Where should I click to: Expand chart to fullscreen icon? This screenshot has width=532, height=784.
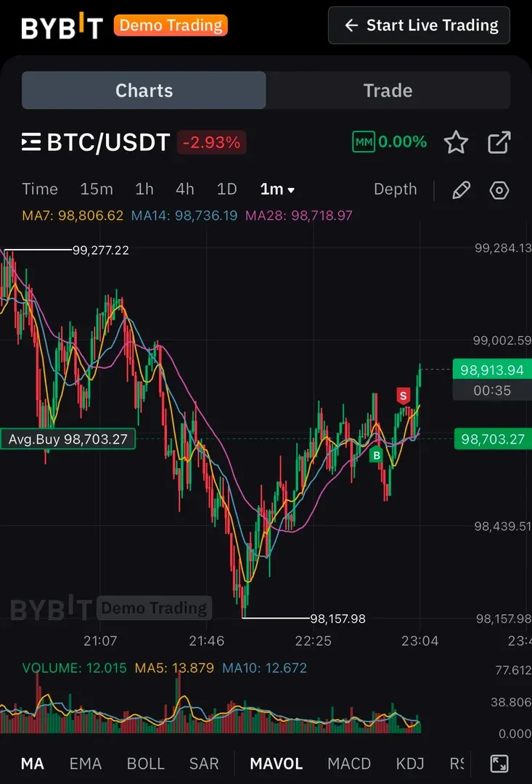[x=499, y=764]
